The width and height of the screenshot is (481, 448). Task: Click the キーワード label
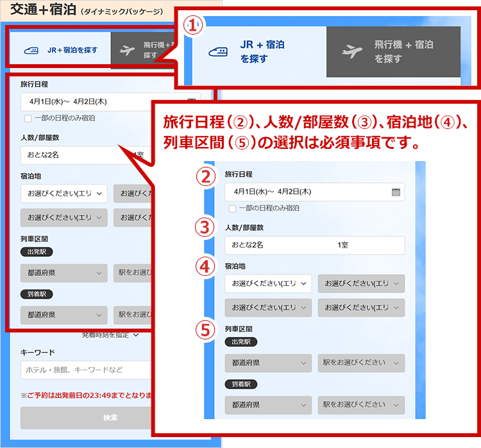(38, 352)
